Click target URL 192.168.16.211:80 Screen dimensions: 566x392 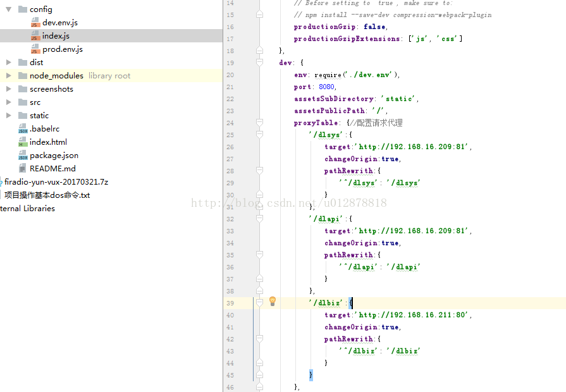pos(412,315)
